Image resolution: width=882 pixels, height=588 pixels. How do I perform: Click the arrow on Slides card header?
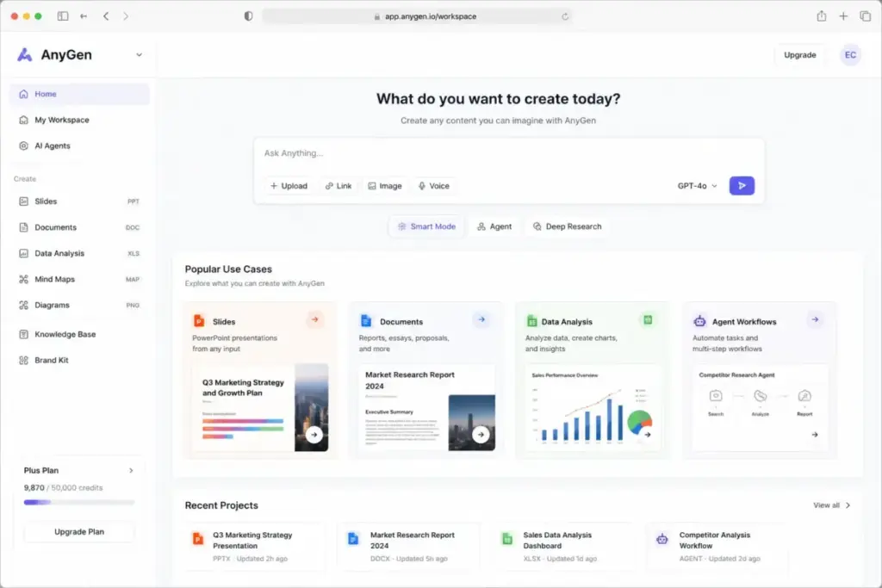315,319
